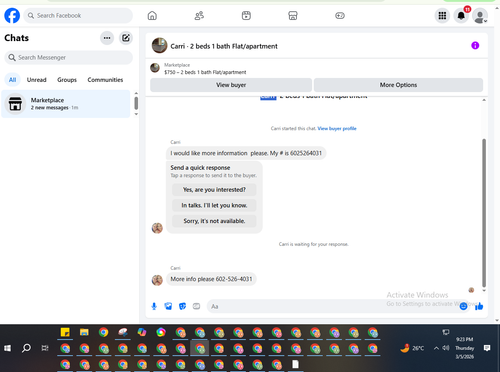Click the chat list scroll-down arrow
The image size is (500, 372).
click(x=136, y=114)
